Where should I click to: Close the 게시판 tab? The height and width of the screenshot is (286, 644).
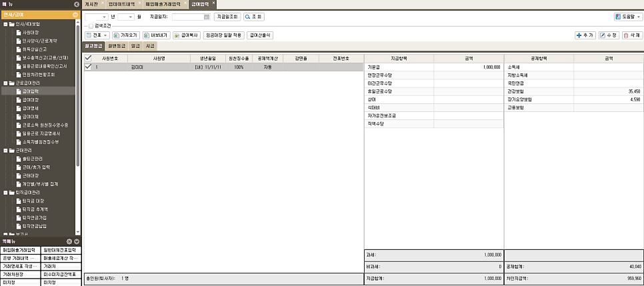pos(102,3)
